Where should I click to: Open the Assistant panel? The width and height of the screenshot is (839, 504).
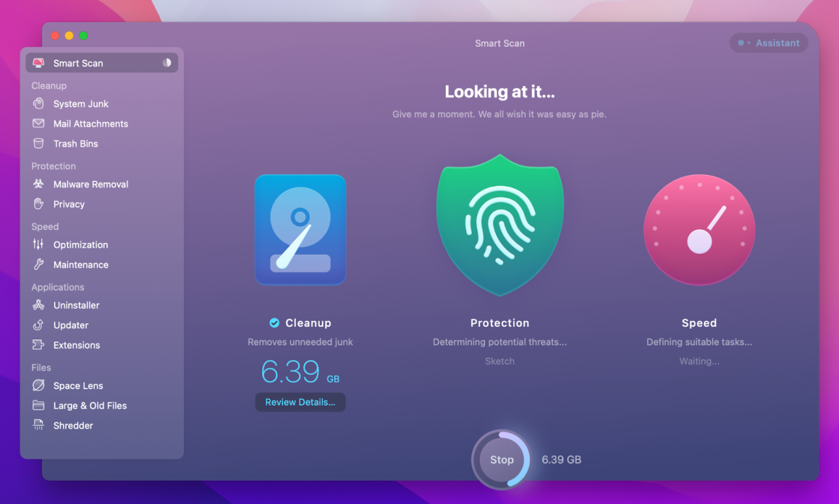coord(769,43)
